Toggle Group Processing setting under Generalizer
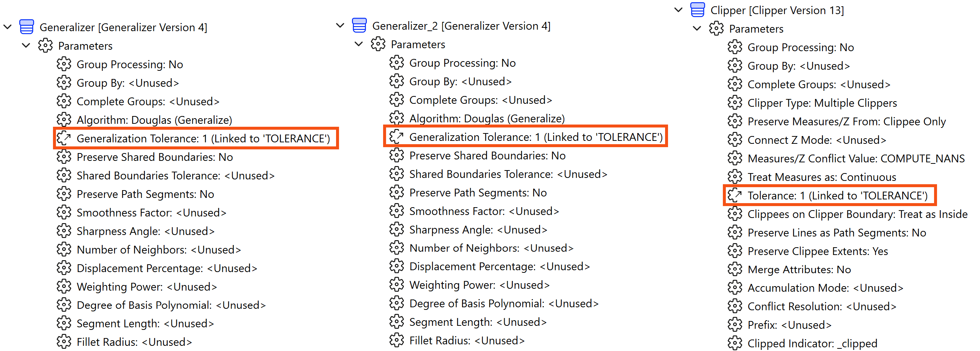The image size is (980, 351). click(129, 64)
